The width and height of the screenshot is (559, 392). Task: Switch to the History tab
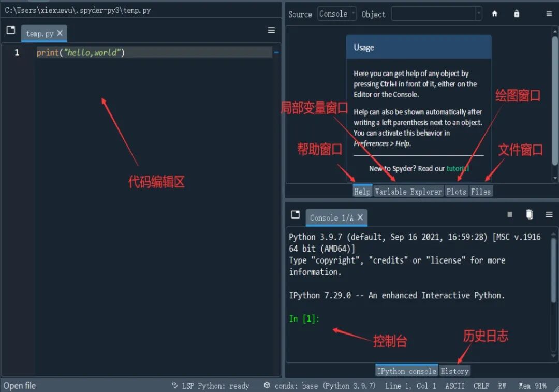click(x=454, y=371)
